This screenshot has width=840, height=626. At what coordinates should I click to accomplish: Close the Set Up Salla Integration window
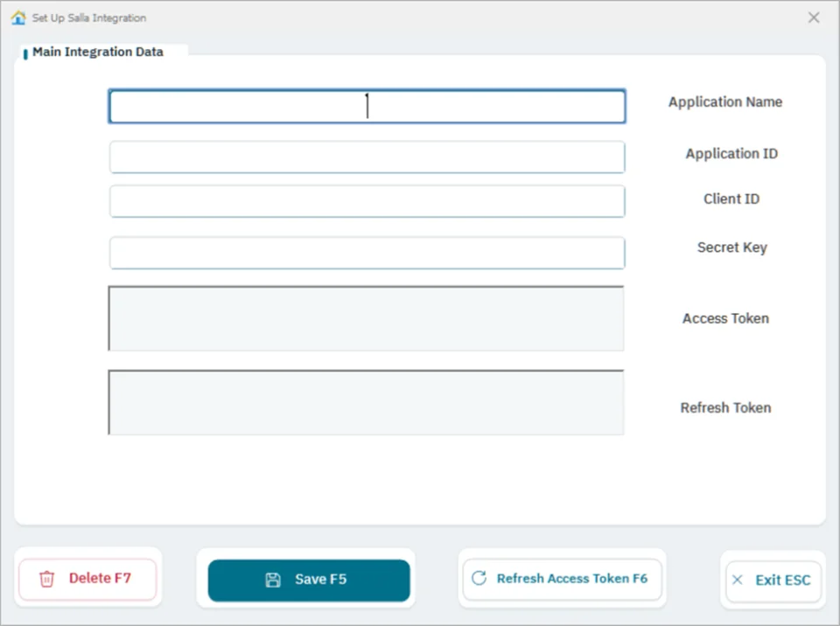pyautogui.click(x=814, y=17)
